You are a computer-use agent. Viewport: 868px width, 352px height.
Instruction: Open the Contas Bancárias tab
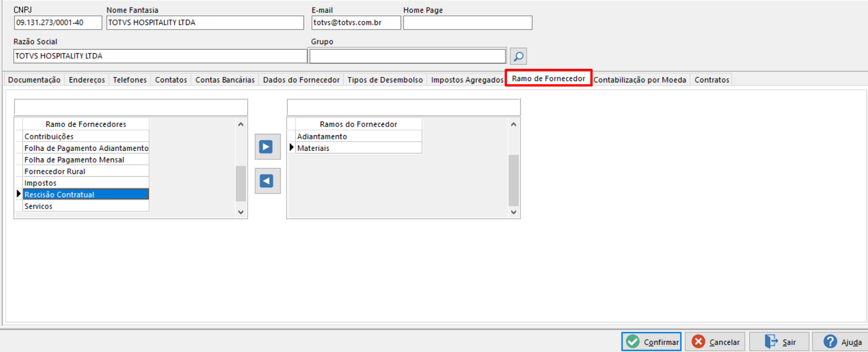pyautogui.click(x=225, y=80)
